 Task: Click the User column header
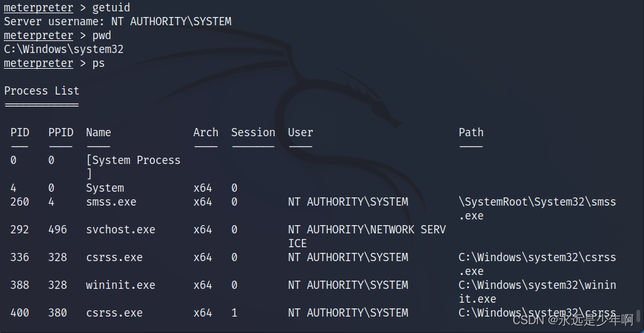coord(301,132)
